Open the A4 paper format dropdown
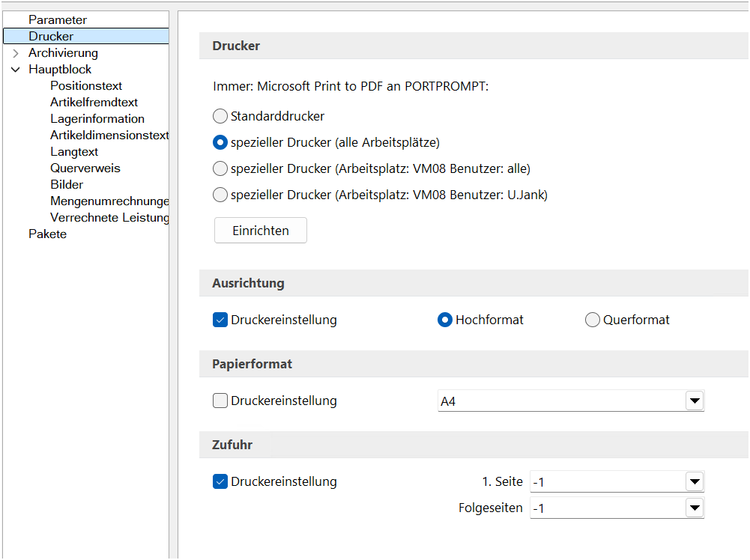The image size is (750, 560). click(x=695, y=402)
